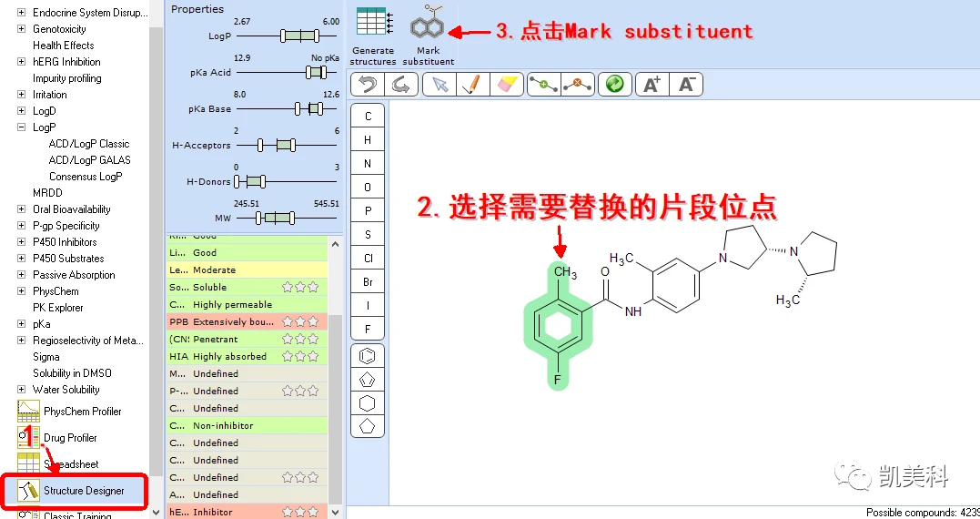Click the remove-connection tool with red cross
This screenshot has width=980, height=519.
click(x=578, y=85)
